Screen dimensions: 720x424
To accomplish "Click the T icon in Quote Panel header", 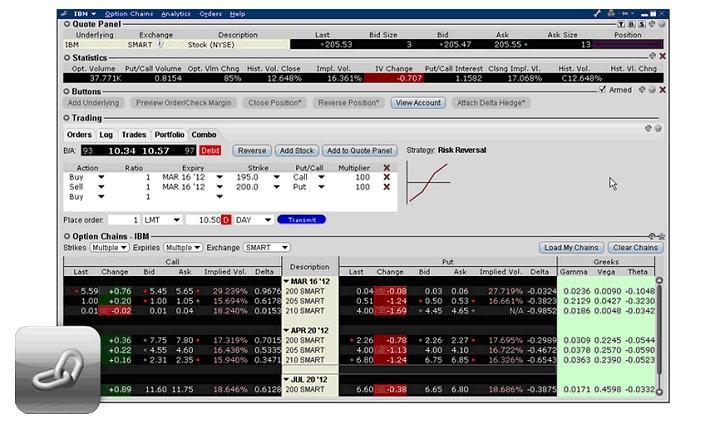I will click(621, 24).
